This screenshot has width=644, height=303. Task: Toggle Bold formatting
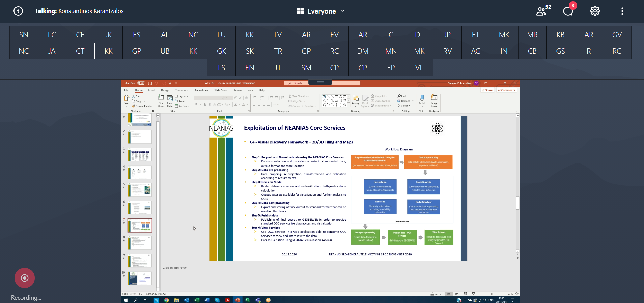196,104
